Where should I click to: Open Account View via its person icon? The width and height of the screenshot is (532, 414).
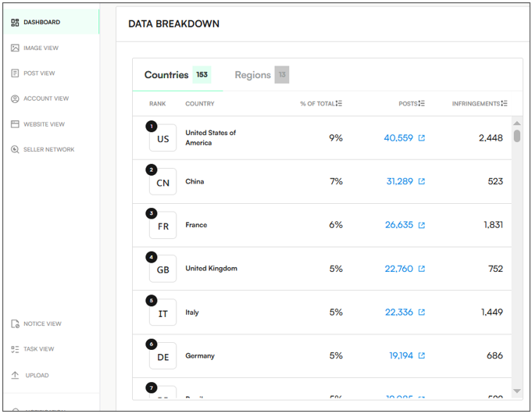point(15,99)
